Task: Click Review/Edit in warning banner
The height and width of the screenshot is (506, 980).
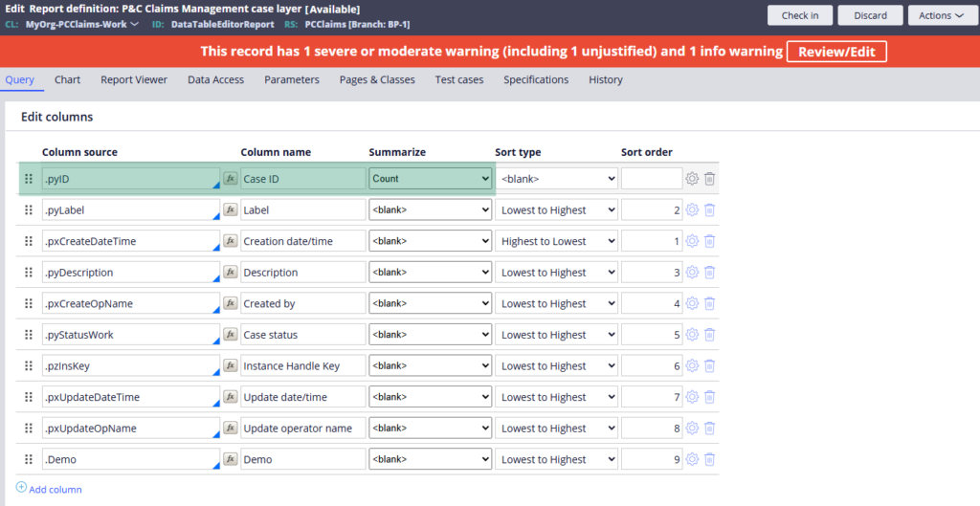Action: (836, 52)
